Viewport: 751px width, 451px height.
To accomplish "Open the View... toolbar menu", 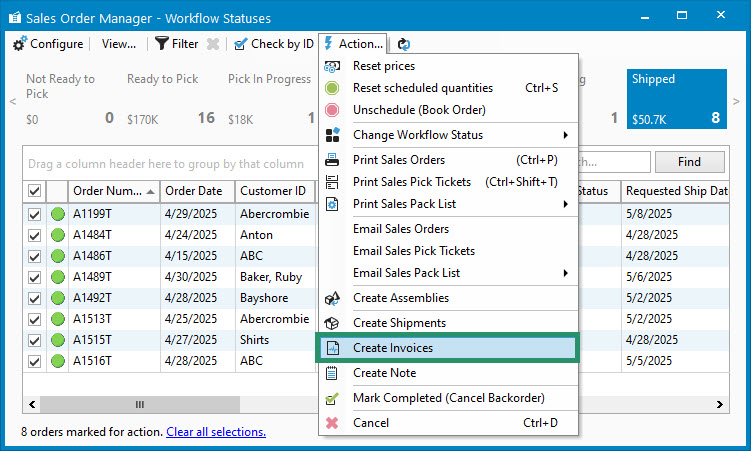I will pyautogui.click(x=119, y=44).
